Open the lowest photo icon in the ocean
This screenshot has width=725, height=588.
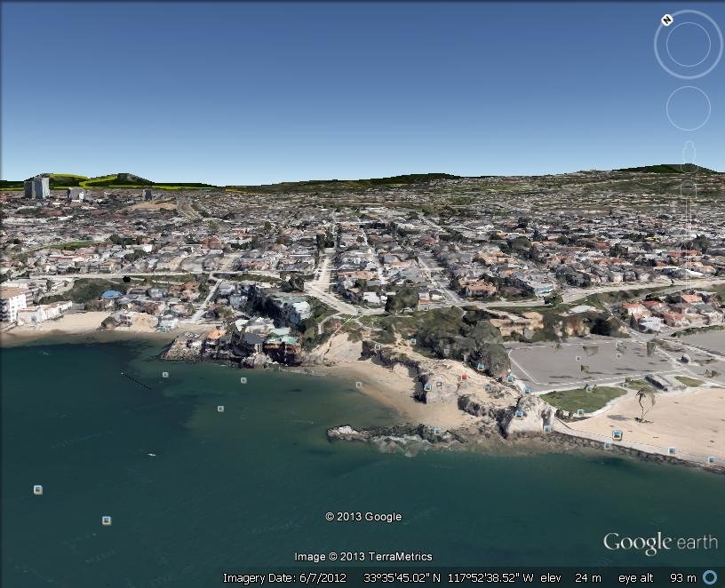click(x=107, y=520)
